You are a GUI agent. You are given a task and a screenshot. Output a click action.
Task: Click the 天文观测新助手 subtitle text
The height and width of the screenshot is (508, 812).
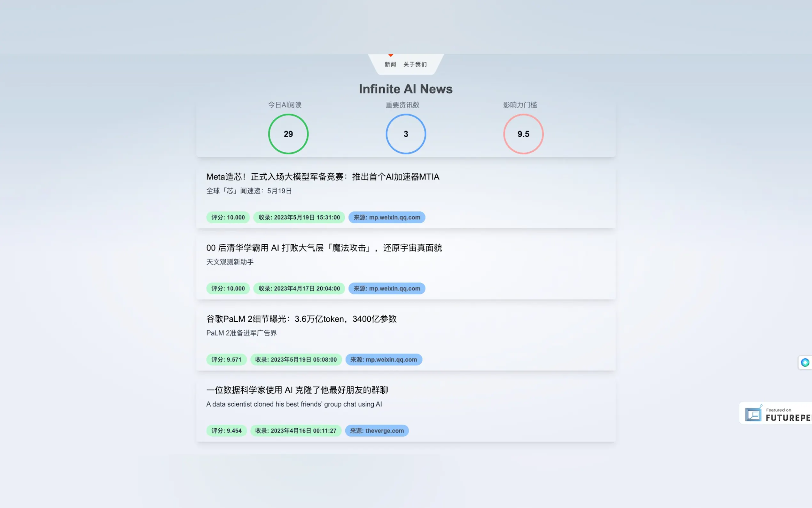(x=230, y=262)
